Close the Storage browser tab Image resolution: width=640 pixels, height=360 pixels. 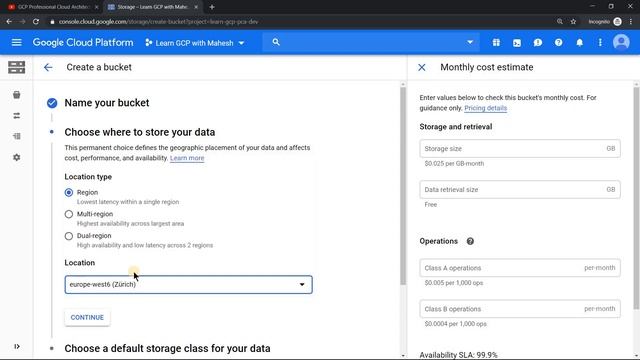click(x=196, y=7)
